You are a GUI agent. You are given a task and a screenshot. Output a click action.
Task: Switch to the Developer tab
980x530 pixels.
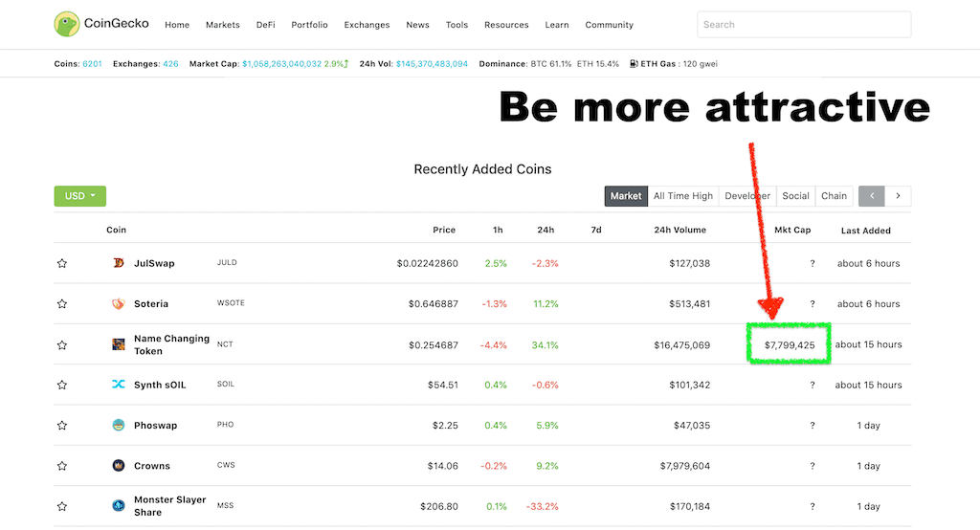pyautogui.click(x=747, y=195)
